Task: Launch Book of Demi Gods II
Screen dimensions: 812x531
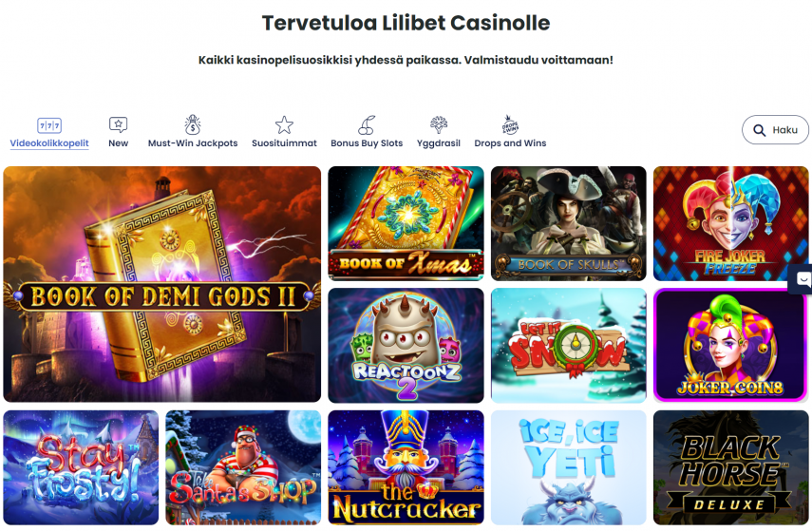Action: click(x=162, y=284)
